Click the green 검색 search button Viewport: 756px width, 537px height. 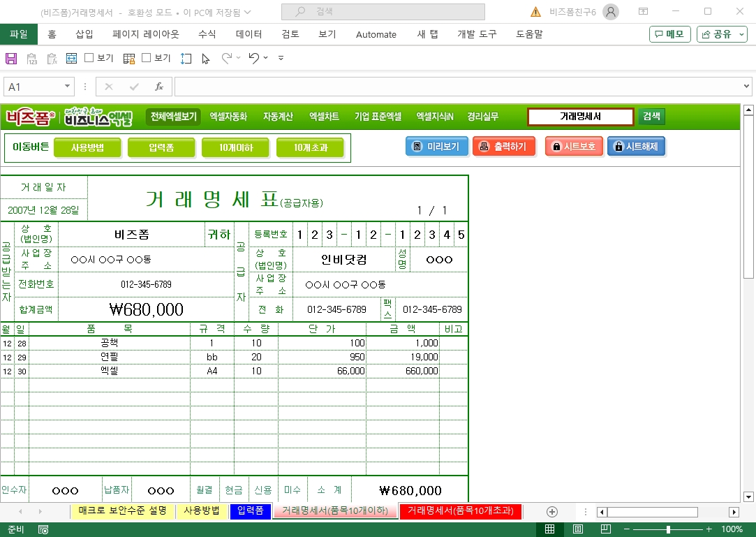click(651, 117)
